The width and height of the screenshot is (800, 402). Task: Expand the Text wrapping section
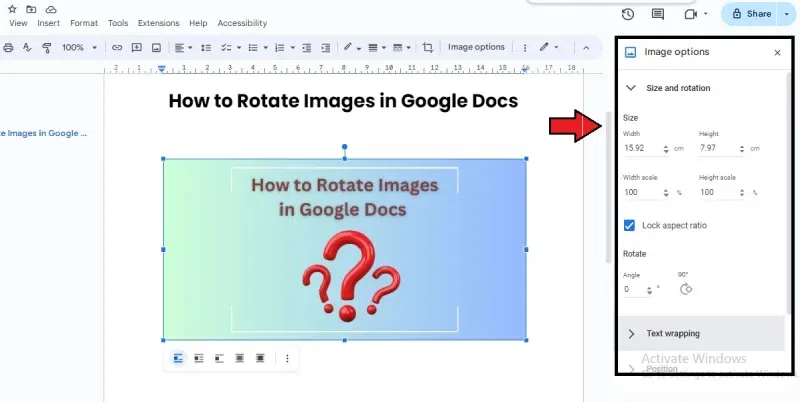(631, 333)
